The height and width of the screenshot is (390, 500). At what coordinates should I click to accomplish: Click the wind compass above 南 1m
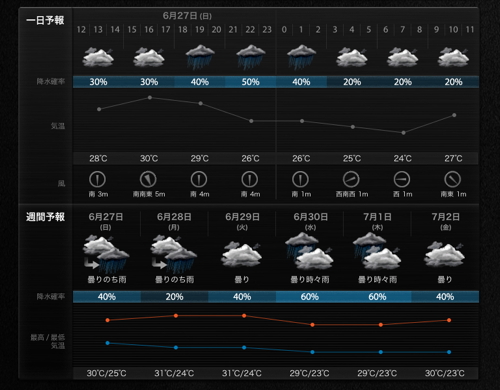pyautogui.click(x=300, y=179)
